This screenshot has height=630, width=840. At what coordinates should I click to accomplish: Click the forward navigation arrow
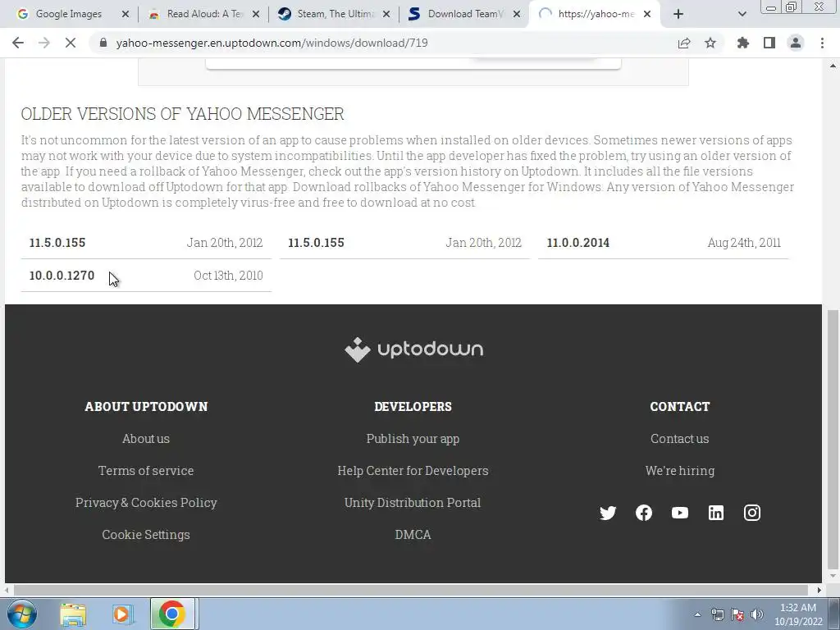[44, 43]
